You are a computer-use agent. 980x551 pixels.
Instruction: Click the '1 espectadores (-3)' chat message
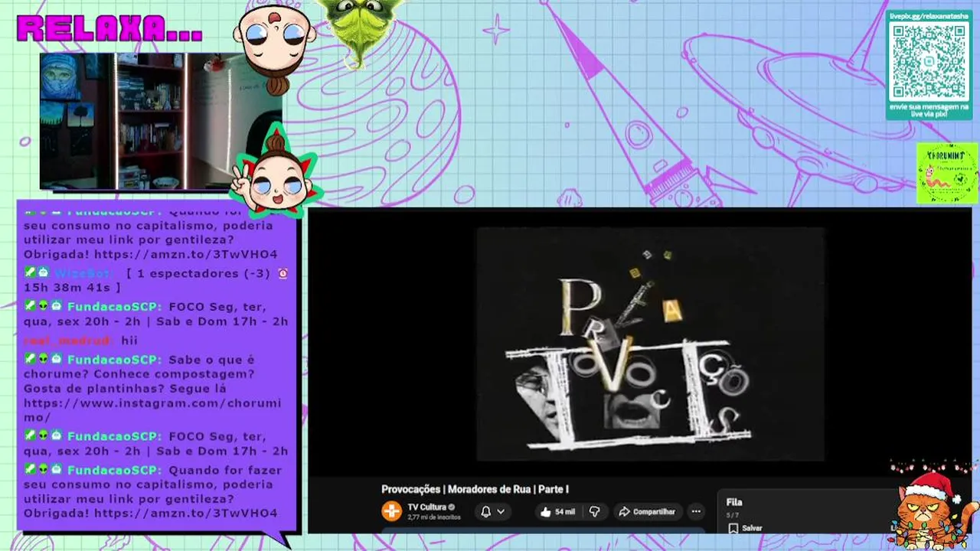pos(156,280)
